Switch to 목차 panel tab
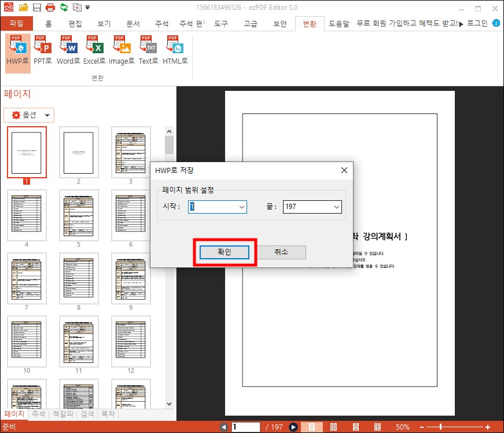 108,414
